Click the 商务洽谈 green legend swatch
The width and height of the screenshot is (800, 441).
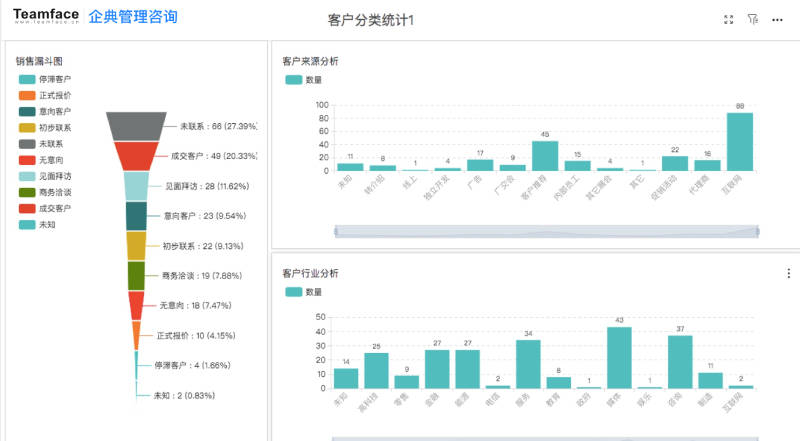pos(27,192)
